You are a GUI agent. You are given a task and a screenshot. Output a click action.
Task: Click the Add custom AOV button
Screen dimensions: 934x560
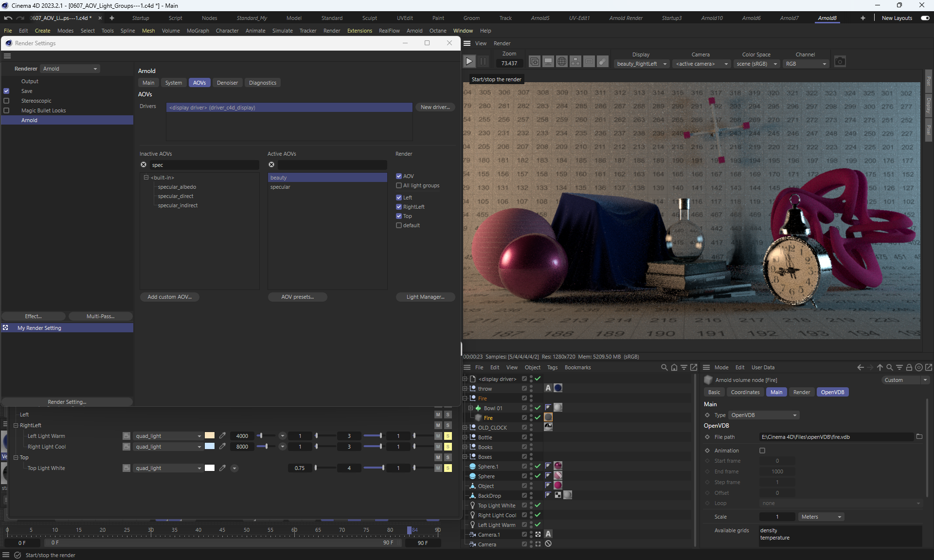point(169,297)
